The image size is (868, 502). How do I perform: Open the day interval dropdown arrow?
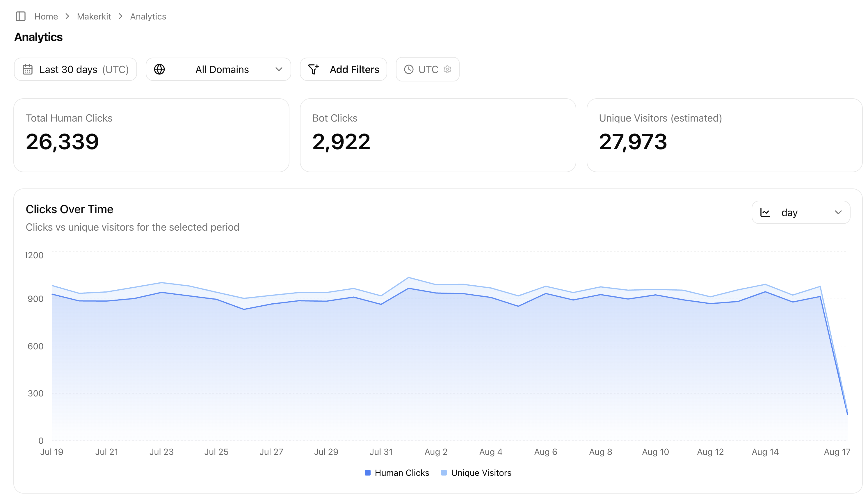pos(838,212)
